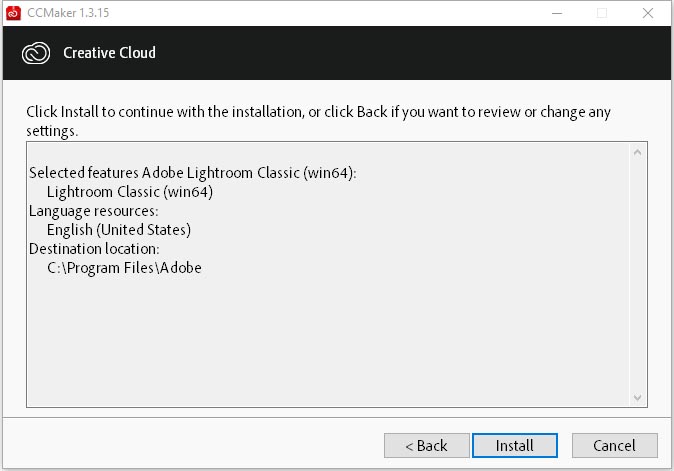Click the Selected features Adobe Lightroom Classic line

(193, 173)
